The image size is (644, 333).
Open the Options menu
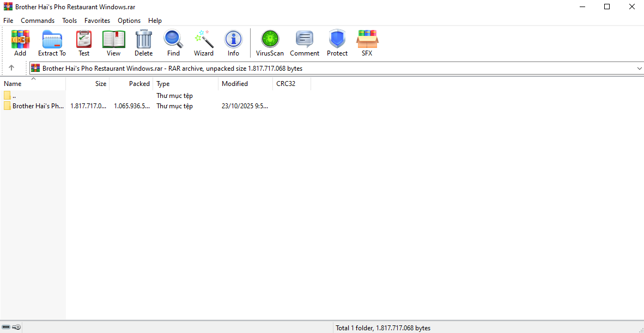coord(129,21)
